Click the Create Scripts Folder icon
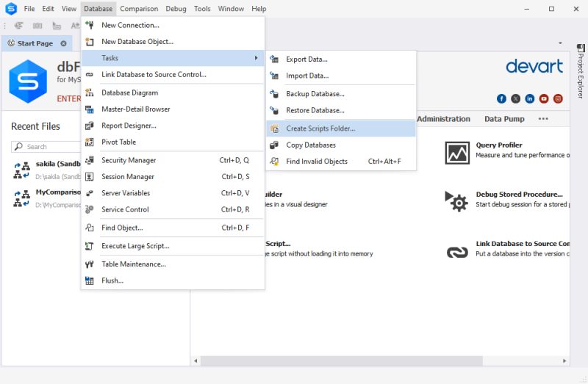Screen dimensions: 588x384 (274, 128)
